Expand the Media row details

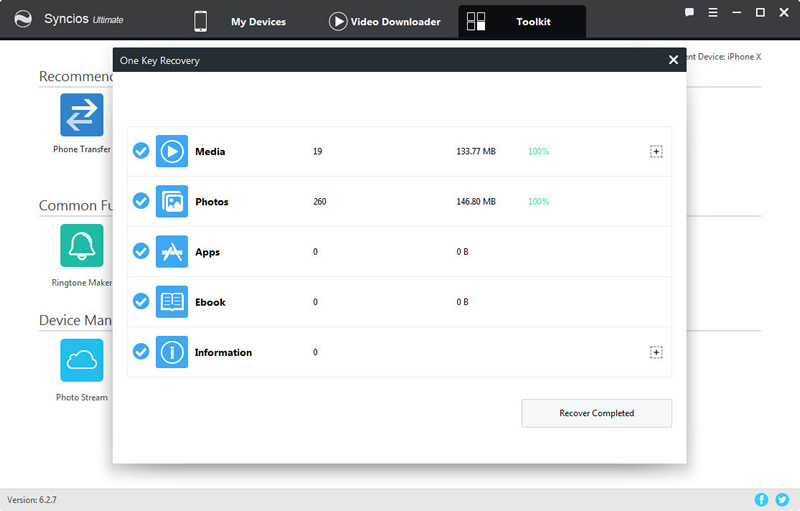[656, 151]
